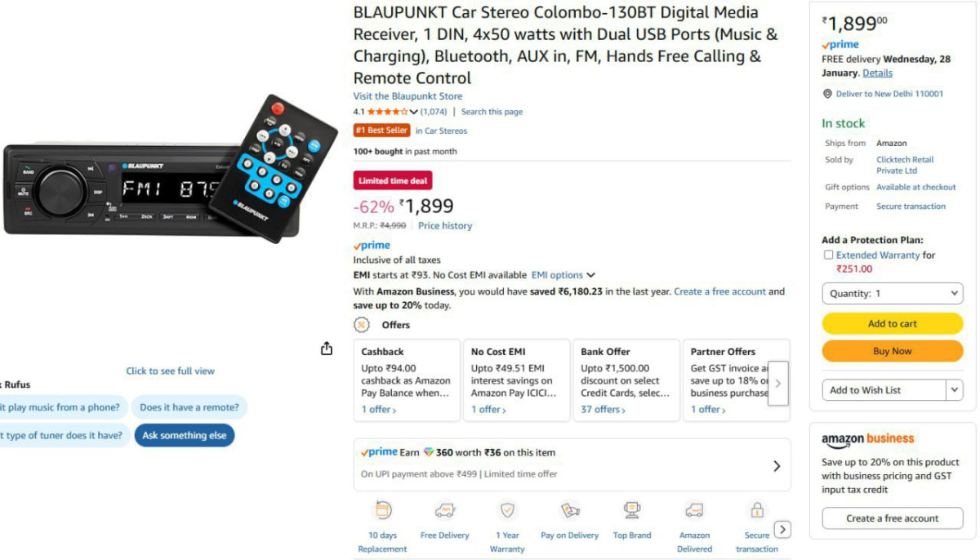Open the Quantity dropdown
The width and height of the screenshot is (980, 560).
893,293
